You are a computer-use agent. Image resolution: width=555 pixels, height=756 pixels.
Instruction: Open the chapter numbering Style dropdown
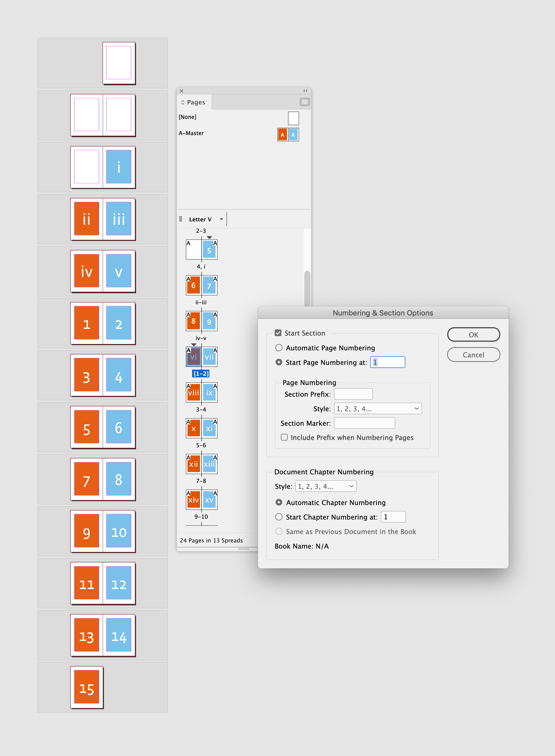325,486
